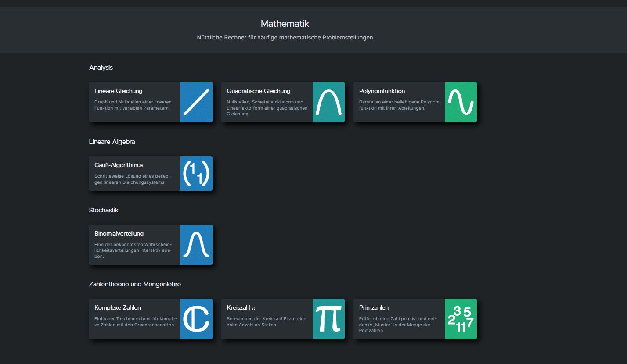The width and height of the screenshot is (627, 364).
Task: Select the "Polynomfunktion" card title
Action: point(382,91)
